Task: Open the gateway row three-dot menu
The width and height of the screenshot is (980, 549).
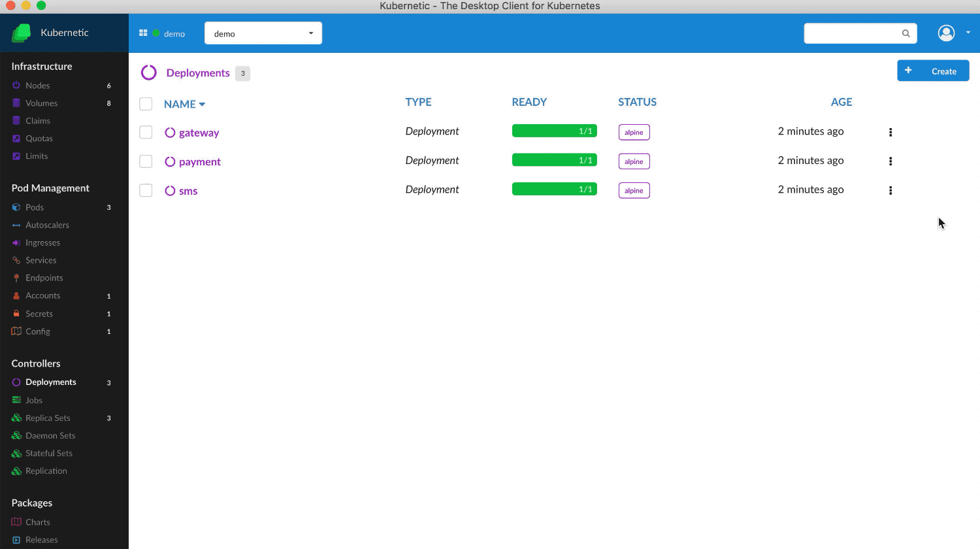Action: (890, 132)
